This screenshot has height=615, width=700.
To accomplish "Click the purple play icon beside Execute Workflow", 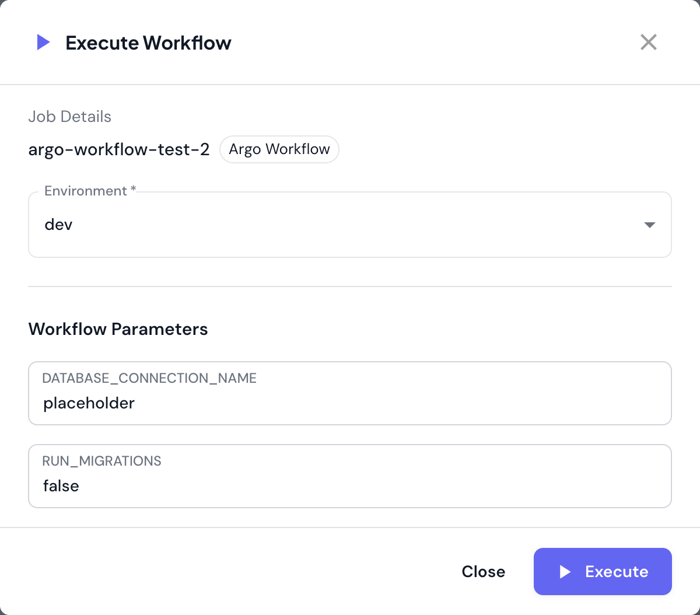I will (43, 42).
